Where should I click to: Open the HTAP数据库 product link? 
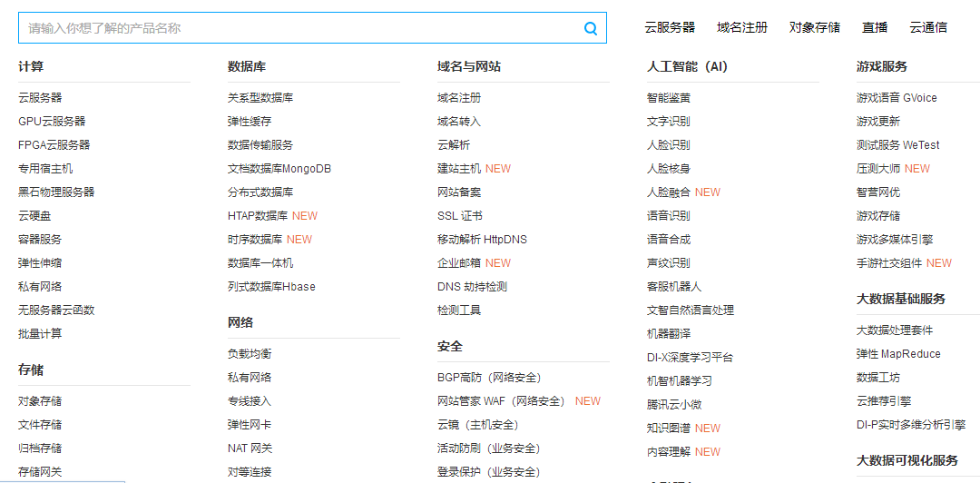coord(258,216)
